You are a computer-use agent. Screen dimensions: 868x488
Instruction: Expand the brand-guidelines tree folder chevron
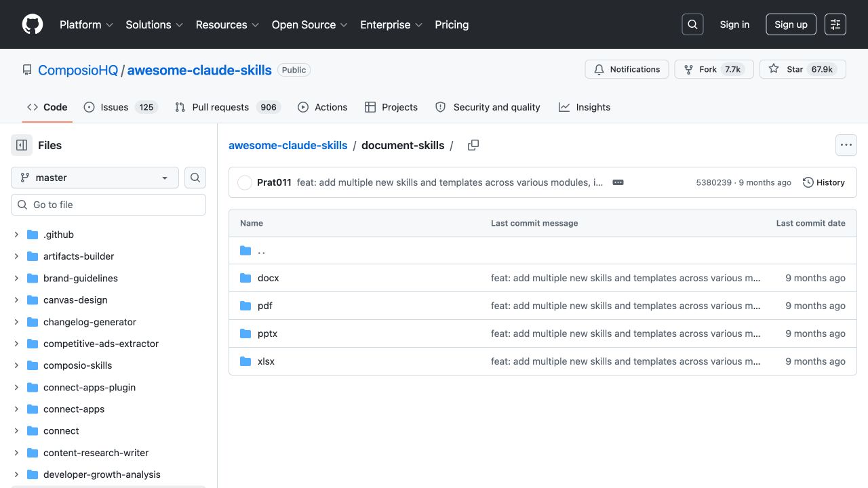(x=16, y=278)
